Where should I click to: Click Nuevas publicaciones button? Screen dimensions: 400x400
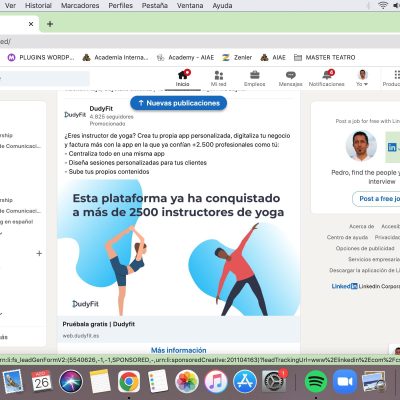click(179, 103)
